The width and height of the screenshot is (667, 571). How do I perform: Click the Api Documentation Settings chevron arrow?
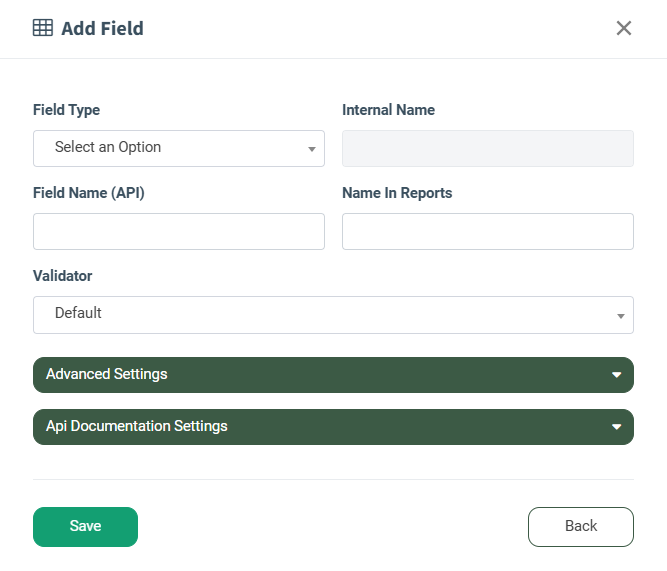[x=617, y=427]
